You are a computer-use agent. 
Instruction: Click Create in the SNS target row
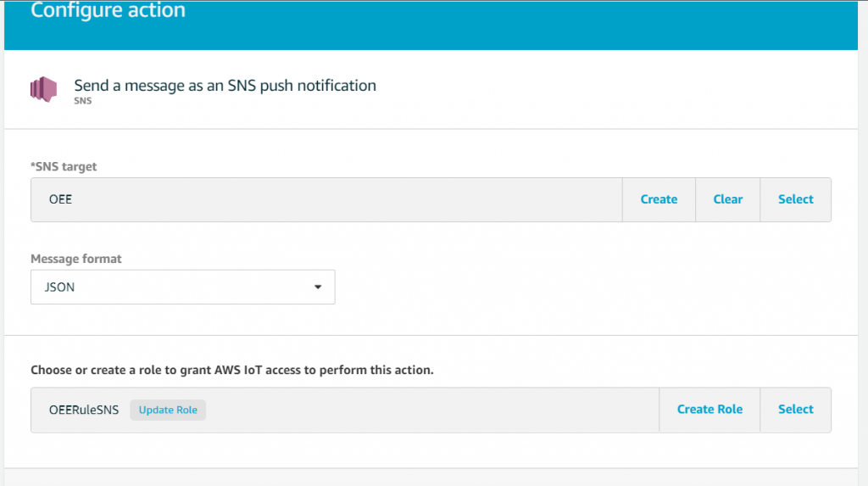[x=659, y=199]
